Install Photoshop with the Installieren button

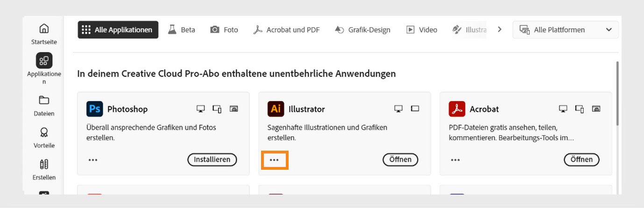click(212, 159)
